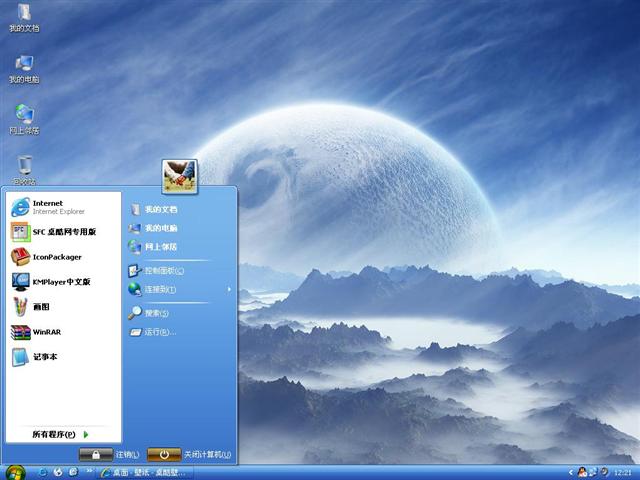The image size is (640, 480).
Task: Open 记事本 (Notepad)
Action: click(x=45, y=357)
